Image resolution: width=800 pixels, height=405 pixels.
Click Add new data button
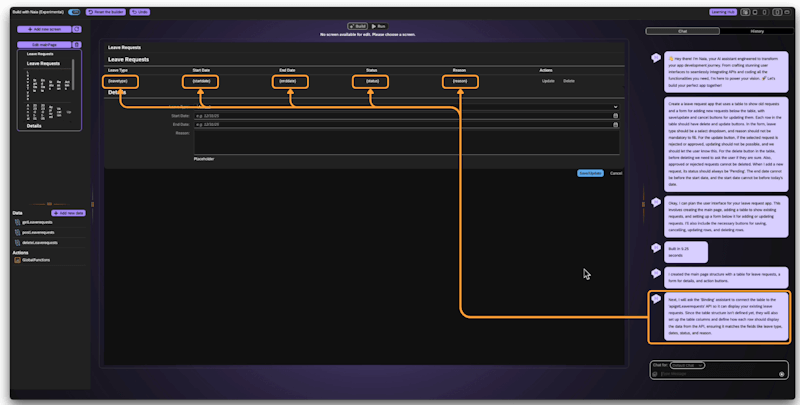67,213
